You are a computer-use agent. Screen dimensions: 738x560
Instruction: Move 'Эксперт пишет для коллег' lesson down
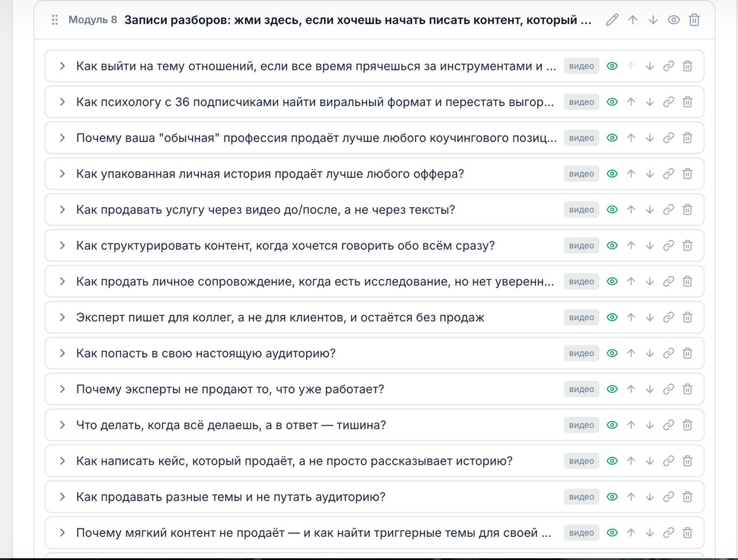point(650,317)
